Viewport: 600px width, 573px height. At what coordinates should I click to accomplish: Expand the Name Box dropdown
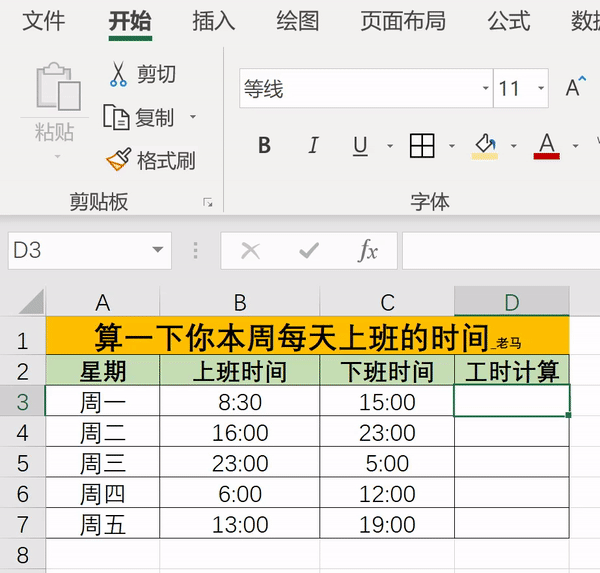(x=158, y=250)
